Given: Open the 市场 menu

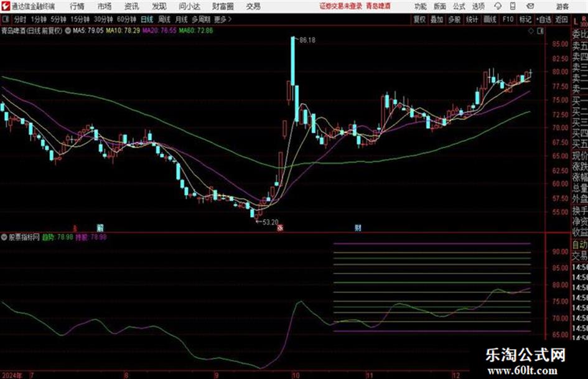Looking at the screenshot, I should 105,6.
